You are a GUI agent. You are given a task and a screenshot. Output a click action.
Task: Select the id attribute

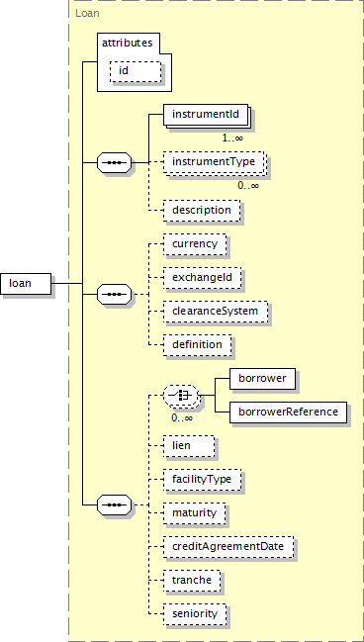(x=136, y=71)
